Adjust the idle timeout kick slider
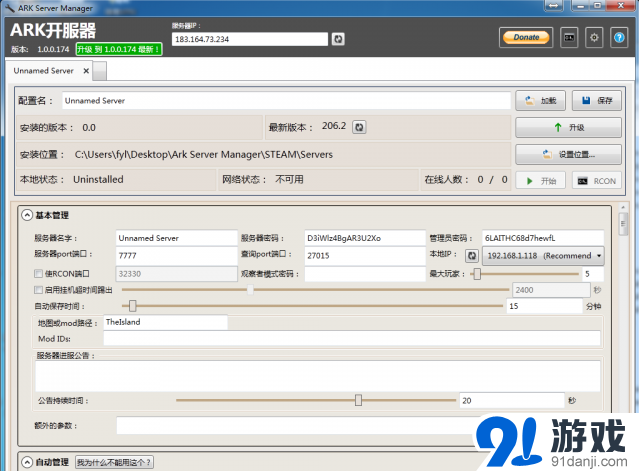Image resolution: width=639 pixels, height=471 pixels. tap(250, 290)
